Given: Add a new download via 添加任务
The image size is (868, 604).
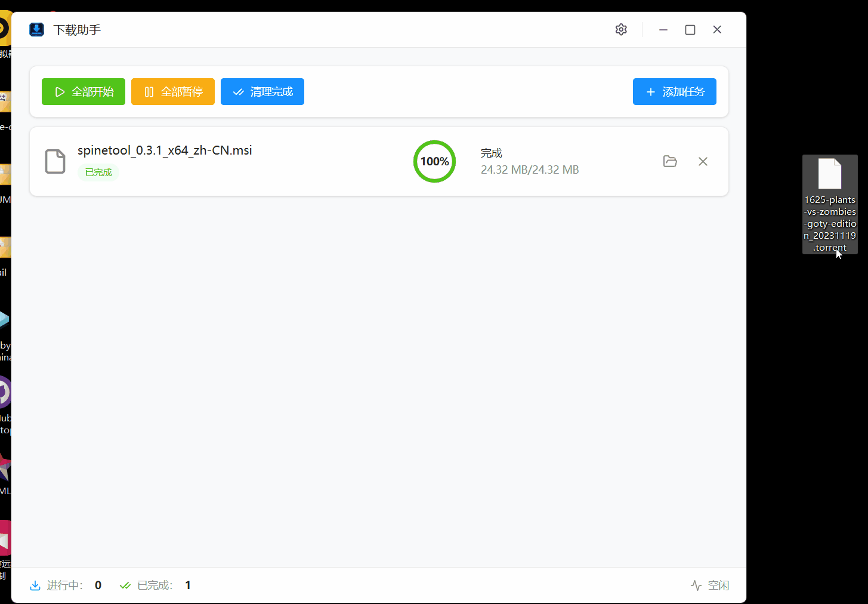Looking at the screenshot, I should pyautogui.click(x=674, y=91).
